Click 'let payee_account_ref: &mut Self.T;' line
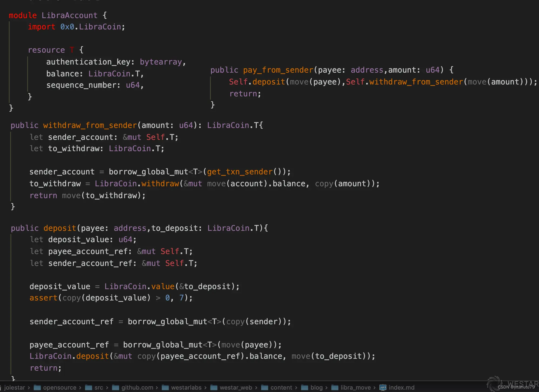 click(111, 251)
